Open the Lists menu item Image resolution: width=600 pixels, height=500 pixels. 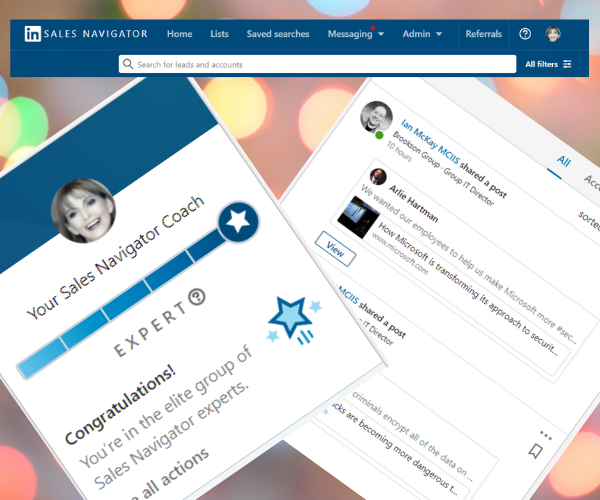[219, 34]
